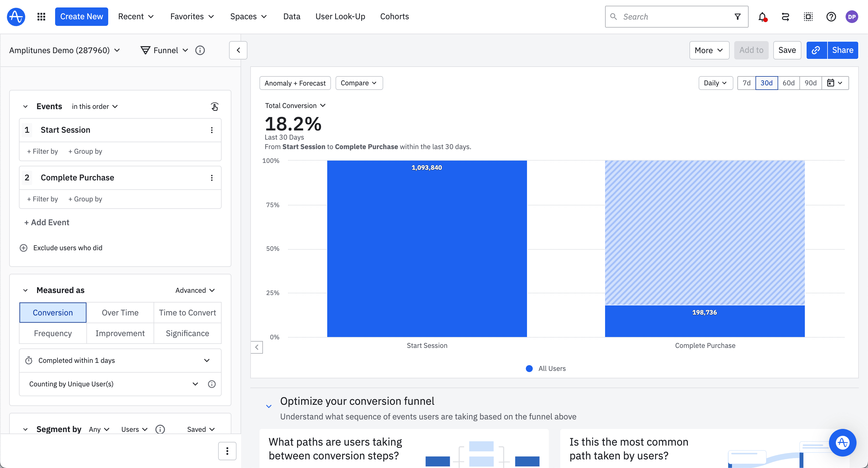Click the pointer icon in the Events panel header
This screenshot has width=868, height=468.
tap(215, 106)
